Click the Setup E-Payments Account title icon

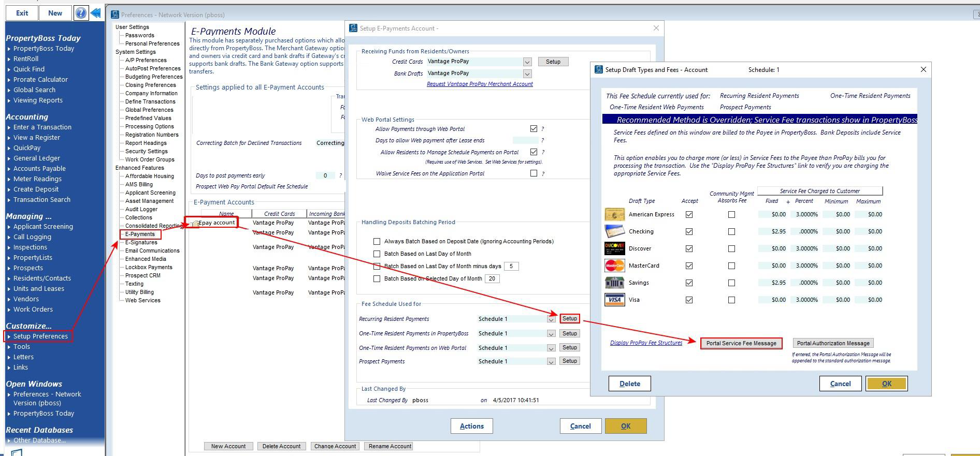coord(353,28)
